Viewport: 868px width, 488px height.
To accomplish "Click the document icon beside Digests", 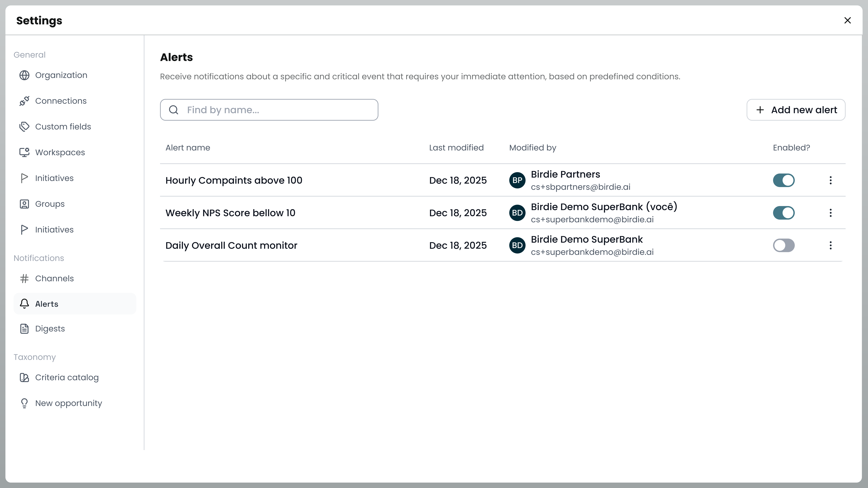I will [x=24, y=329].
